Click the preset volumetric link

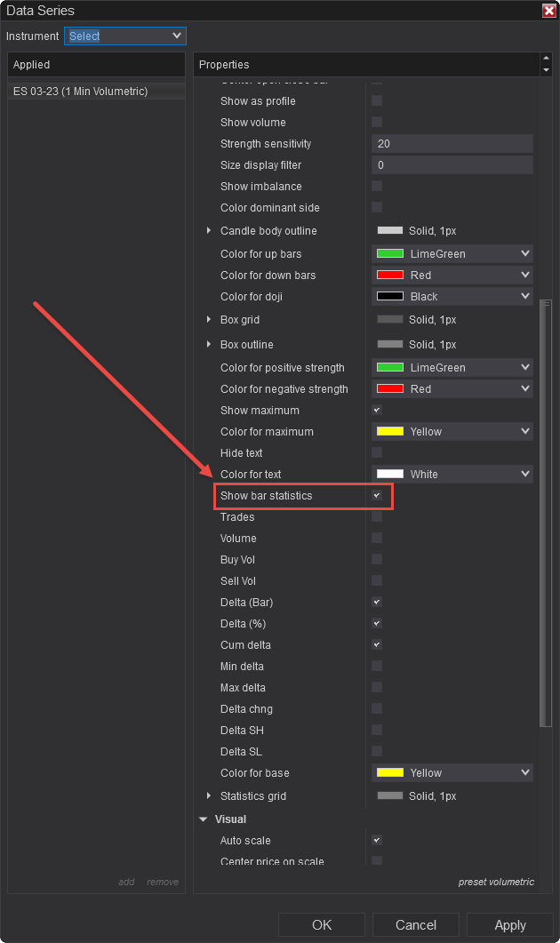point(496,882)
